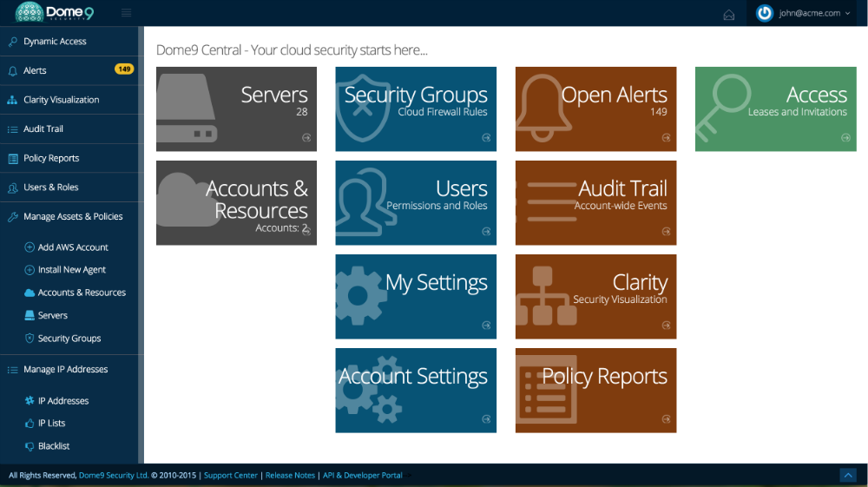Viewport: 868px width, 487px height.
Task: Click the Dome9 Security logo
Action: (54, 12)
